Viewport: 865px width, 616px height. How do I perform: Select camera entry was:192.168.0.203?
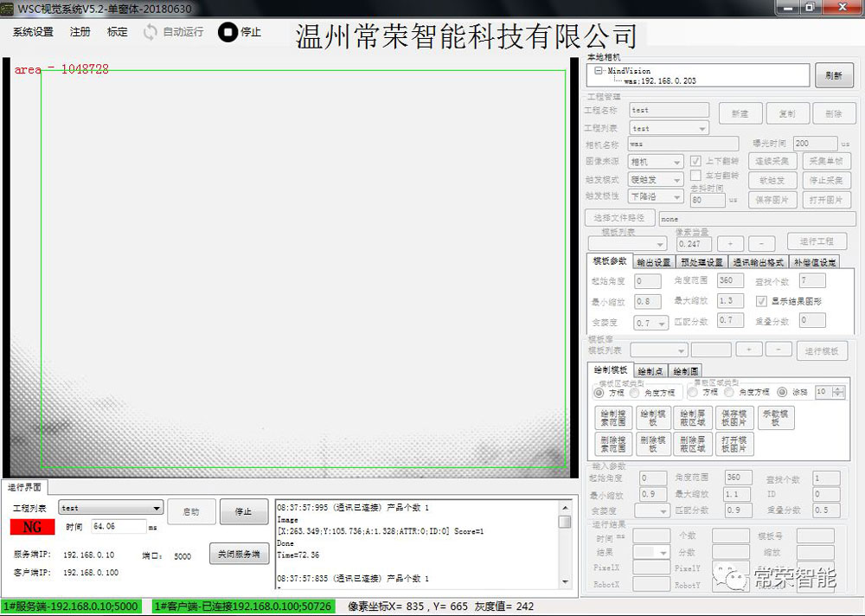[x=660, y=80]
